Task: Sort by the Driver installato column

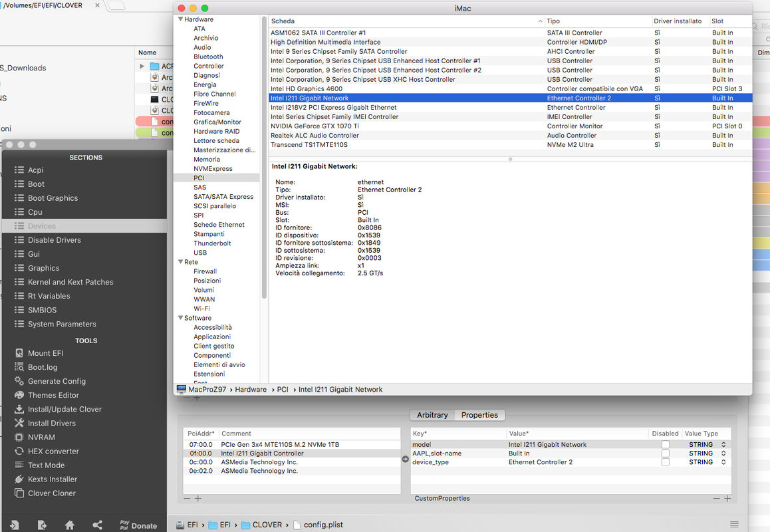Action: tap(680, 21)
